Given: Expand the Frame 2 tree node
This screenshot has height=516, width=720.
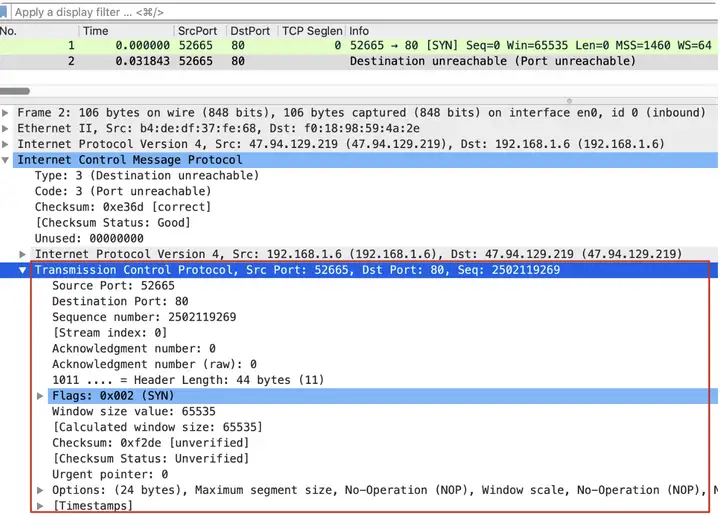Looking at the screenshot, I should tap(6, 112).
